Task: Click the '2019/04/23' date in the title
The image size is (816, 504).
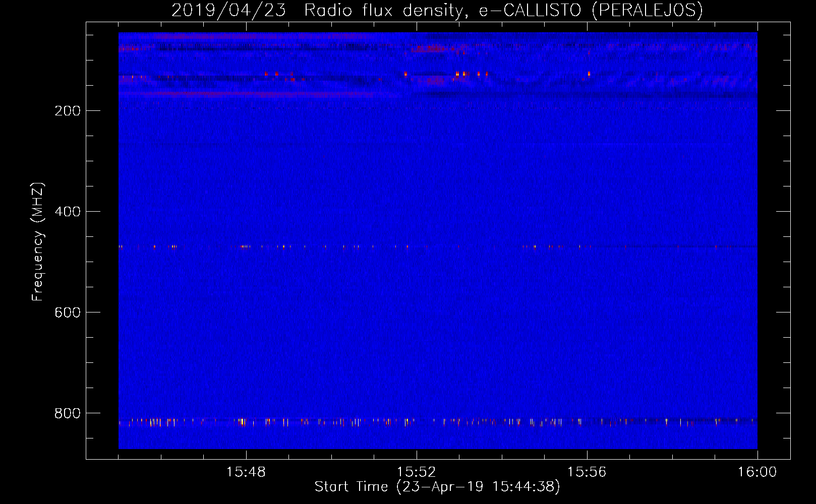Action: pyautogui.click(x=229, y=10)
